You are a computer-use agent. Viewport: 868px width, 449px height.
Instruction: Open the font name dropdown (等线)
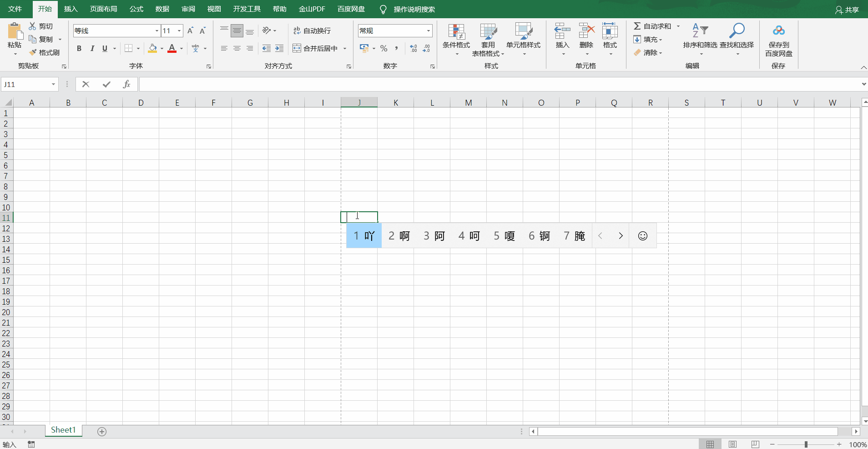157,31
